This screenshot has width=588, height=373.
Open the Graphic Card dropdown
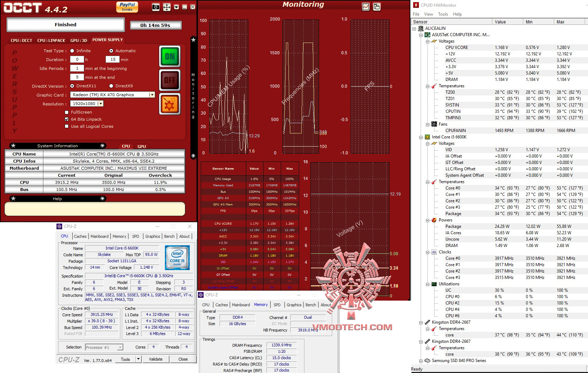(152, 95)
